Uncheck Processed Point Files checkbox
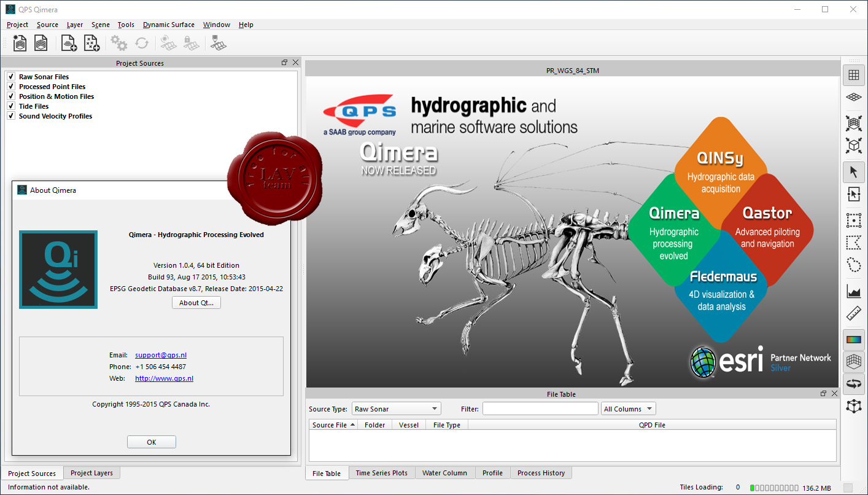 [x=11, y=87]
